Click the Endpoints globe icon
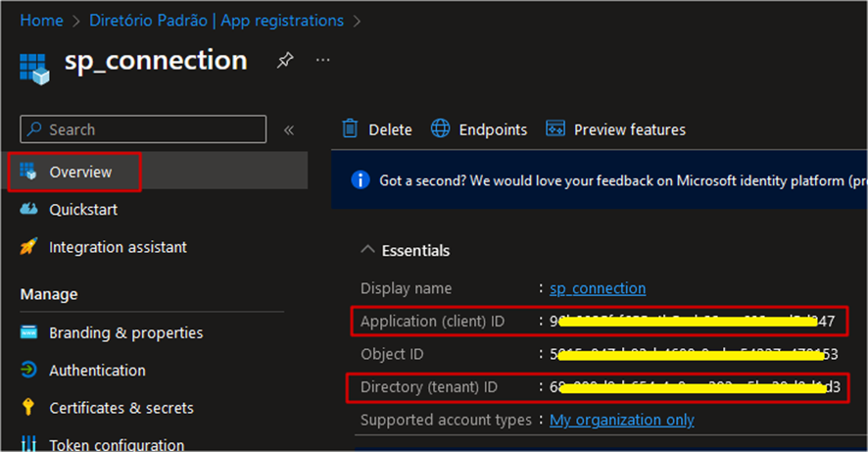 pyautogui.click(x=441, y=128)
